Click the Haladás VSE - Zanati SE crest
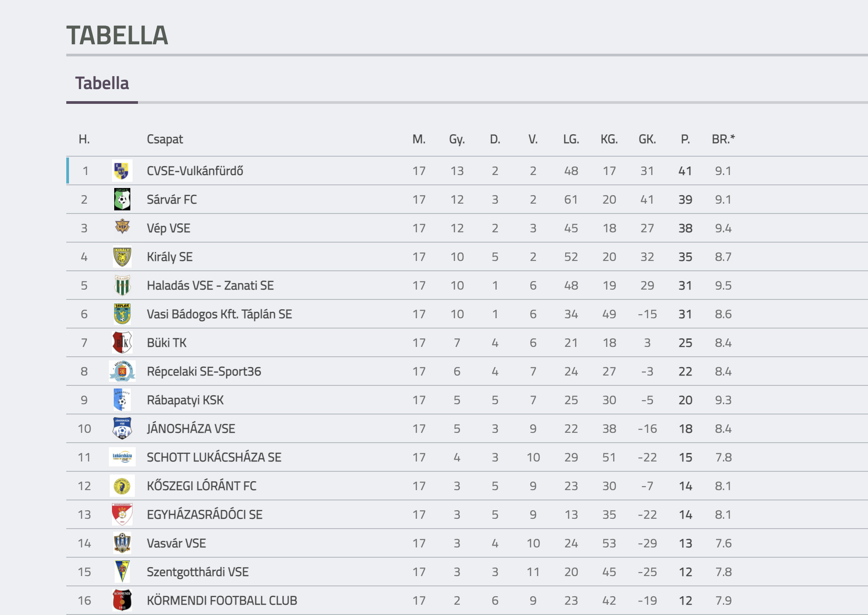The image size is (868, 615). pyautogui.click(x=122, y=285)
